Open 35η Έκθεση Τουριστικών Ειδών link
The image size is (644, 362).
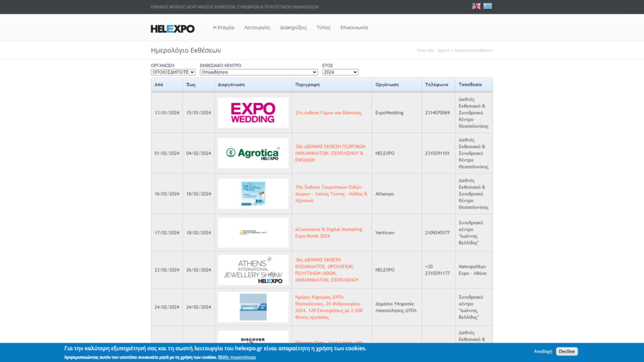pyautogui.click(x=331, y=194)
